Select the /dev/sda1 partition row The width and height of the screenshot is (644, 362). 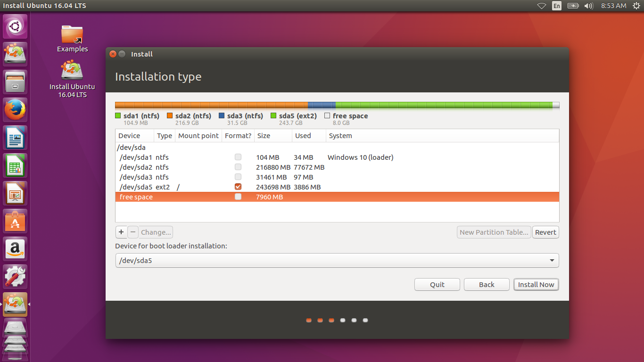[x=337, y=157]
